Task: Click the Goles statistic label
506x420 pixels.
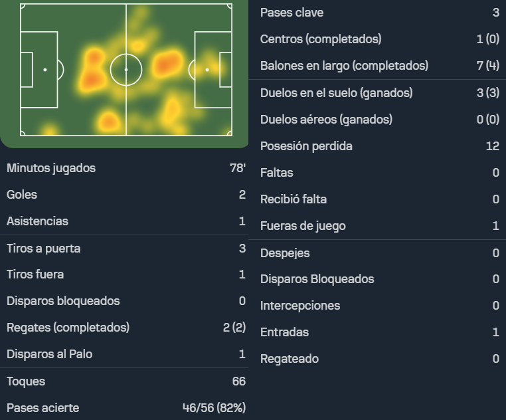Action: pyautogui.click(x=22, y=195)
